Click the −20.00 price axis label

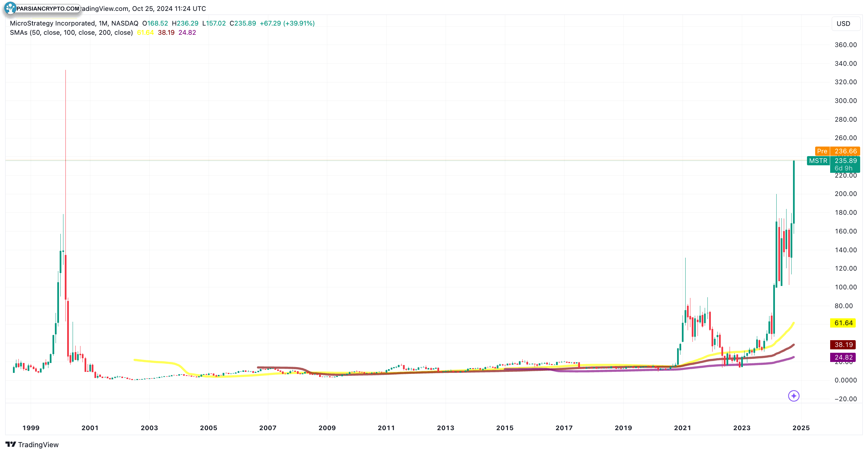[x=845, y=399]
